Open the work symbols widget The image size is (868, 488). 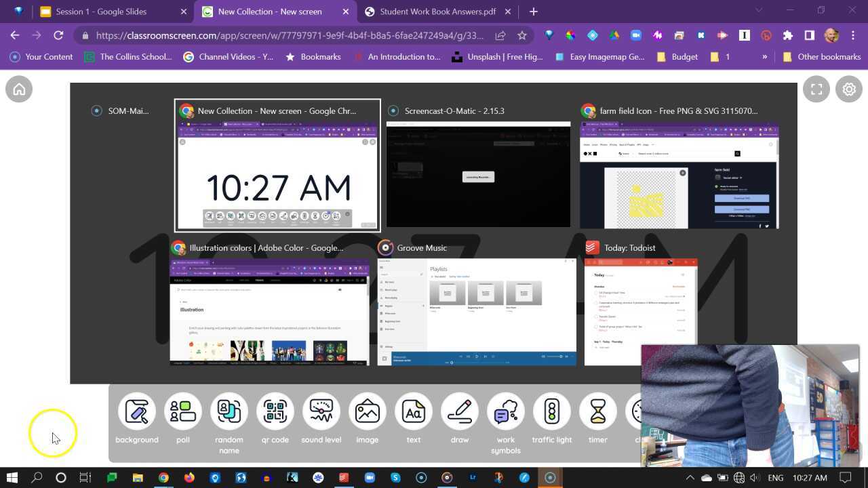(506, 411)
